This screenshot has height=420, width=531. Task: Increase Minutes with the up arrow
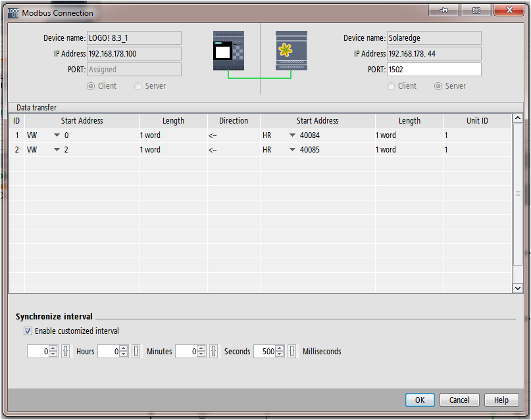pos(124,348)
